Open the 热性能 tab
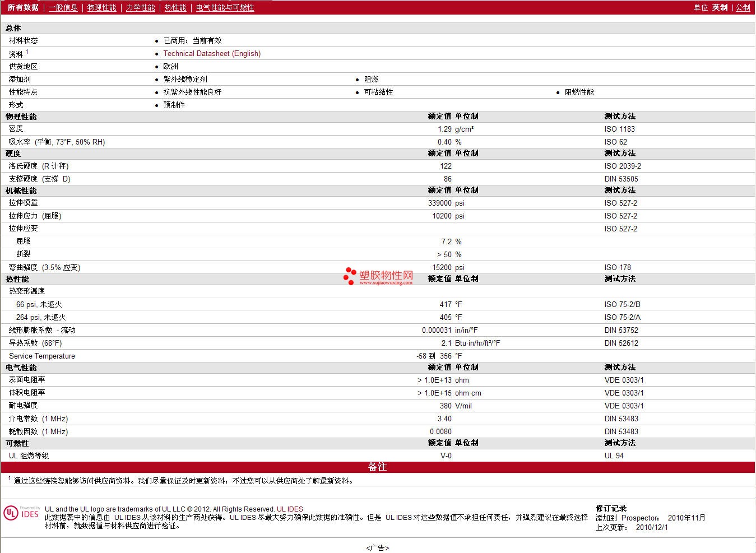Screen dimensions: 756x553 (x=175, y=7)
